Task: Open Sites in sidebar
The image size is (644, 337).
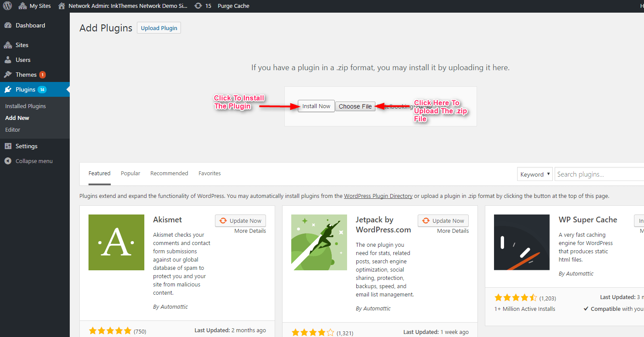Action: (x=22, y=45)
